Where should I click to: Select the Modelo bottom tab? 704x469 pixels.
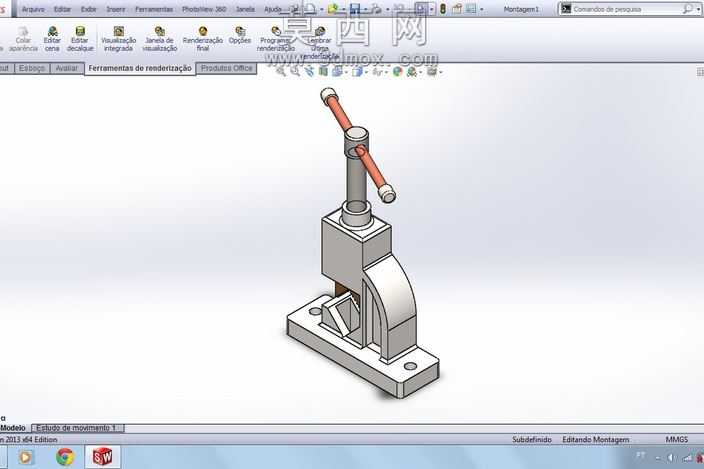point(13,428)
